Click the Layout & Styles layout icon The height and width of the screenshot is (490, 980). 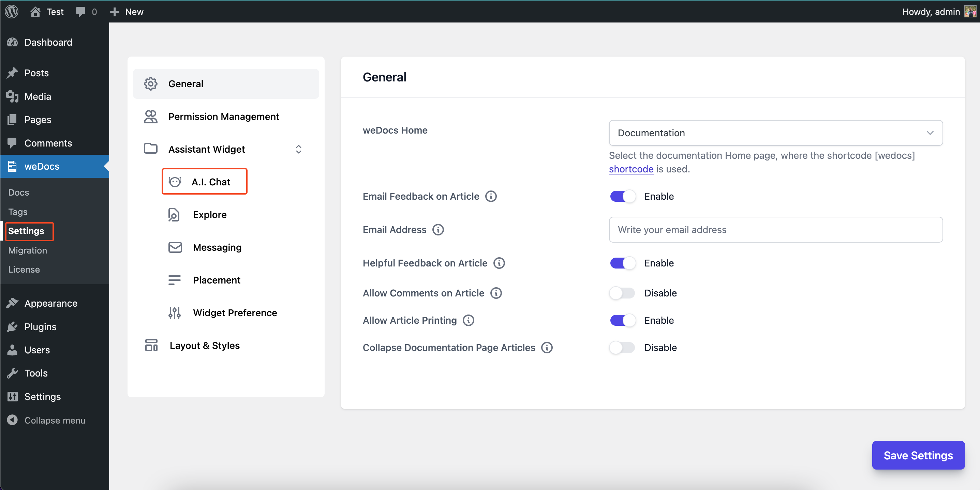click(151, 346)
